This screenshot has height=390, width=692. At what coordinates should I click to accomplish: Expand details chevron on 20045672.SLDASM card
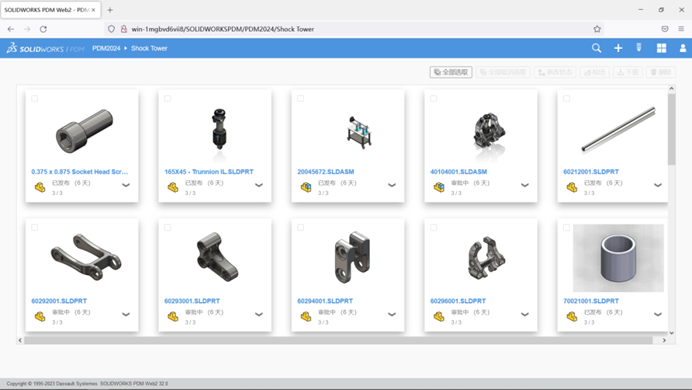(x=392, y=185)
